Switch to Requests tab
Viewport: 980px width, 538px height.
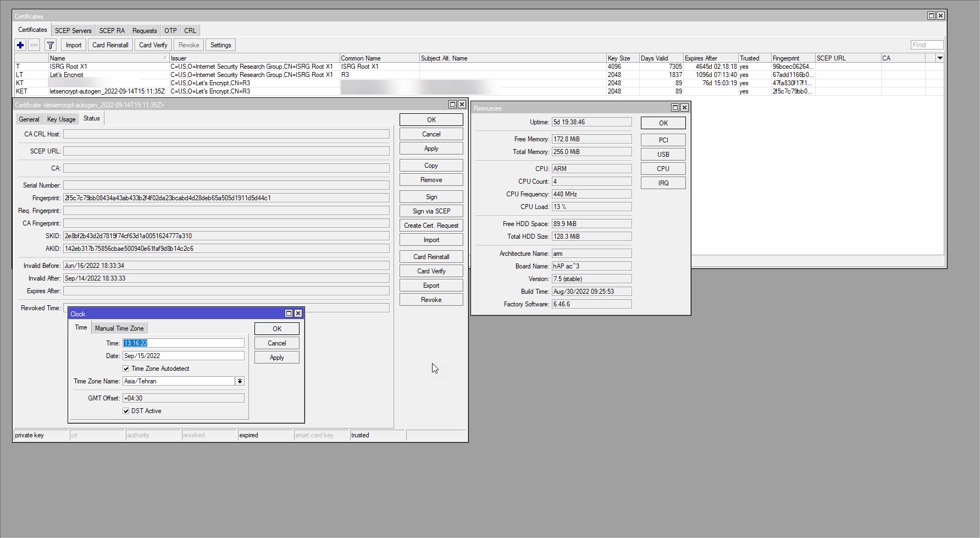tap(145, 31)
